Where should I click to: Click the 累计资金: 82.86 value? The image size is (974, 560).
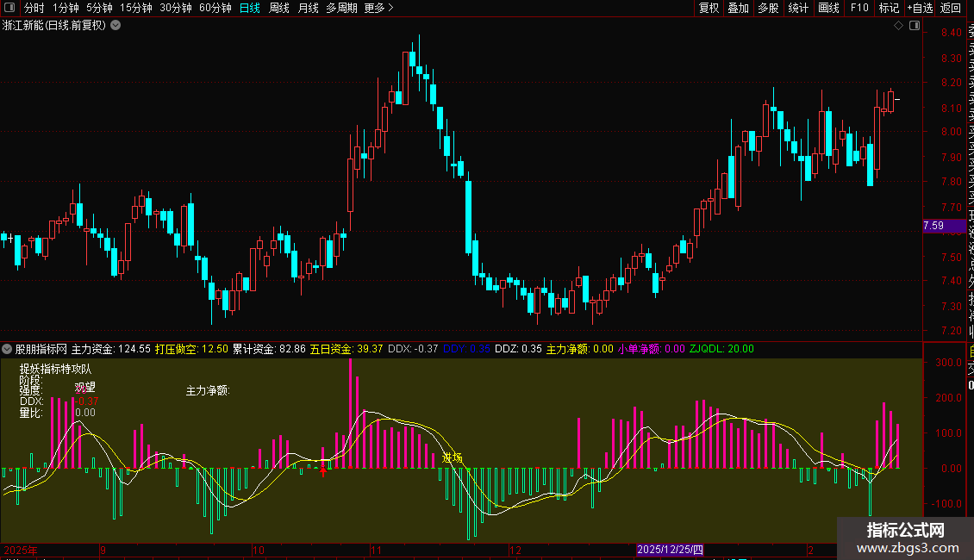click(x=269, y=349)
